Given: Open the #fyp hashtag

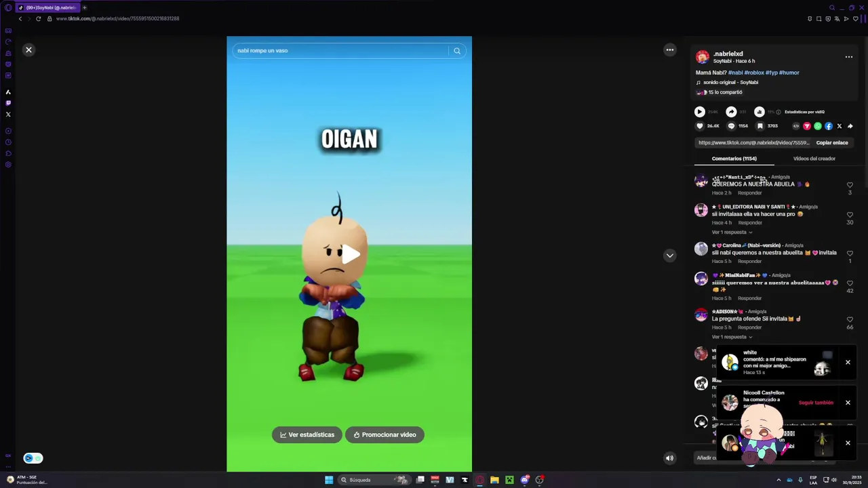Looking at the screenshot, I should point(772,73).
